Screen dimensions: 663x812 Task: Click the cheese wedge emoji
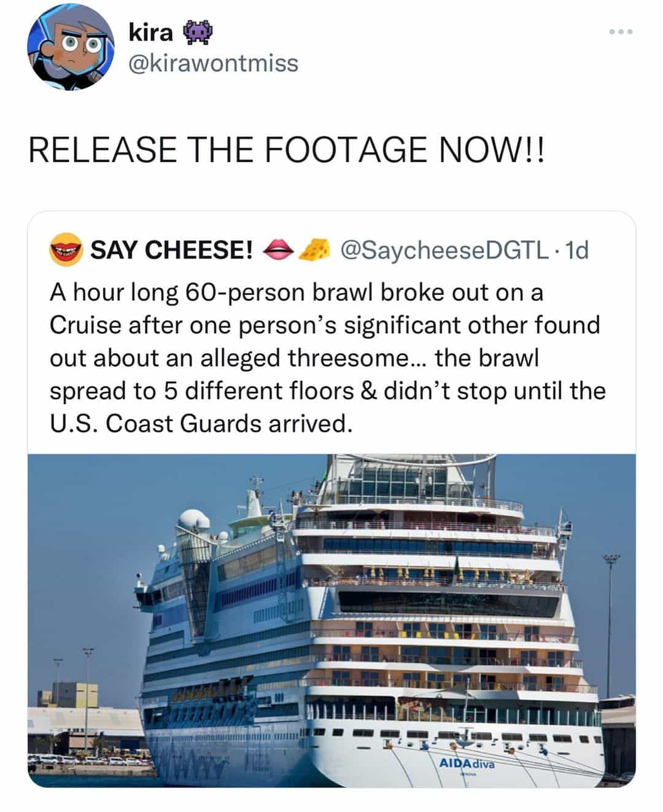coord(314,249)
